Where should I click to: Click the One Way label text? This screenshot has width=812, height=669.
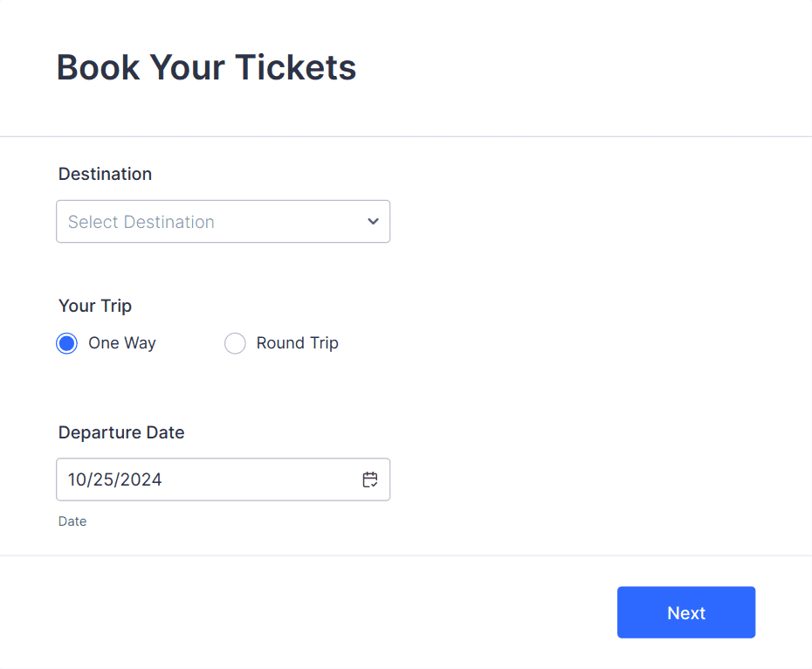coord(121,343)
